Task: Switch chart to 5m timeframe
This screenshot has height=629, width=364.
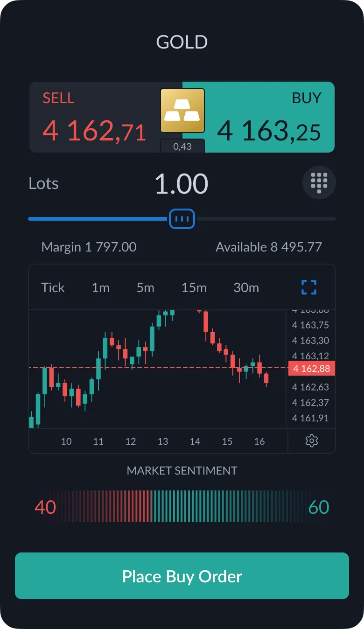Action: [x=145, y=287]
